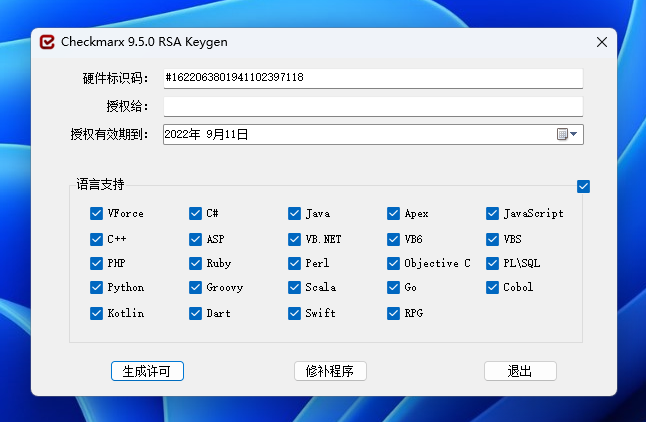This screenshot has width=646, height=422.
Task: Click the 退出 exit button
Action: click(520, 371)
